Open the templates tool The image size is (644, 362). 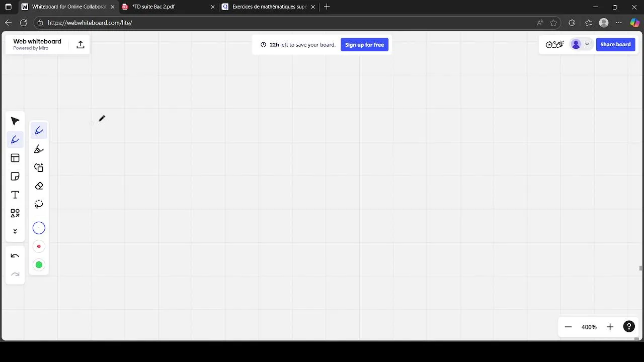click(x=15, y=158)
